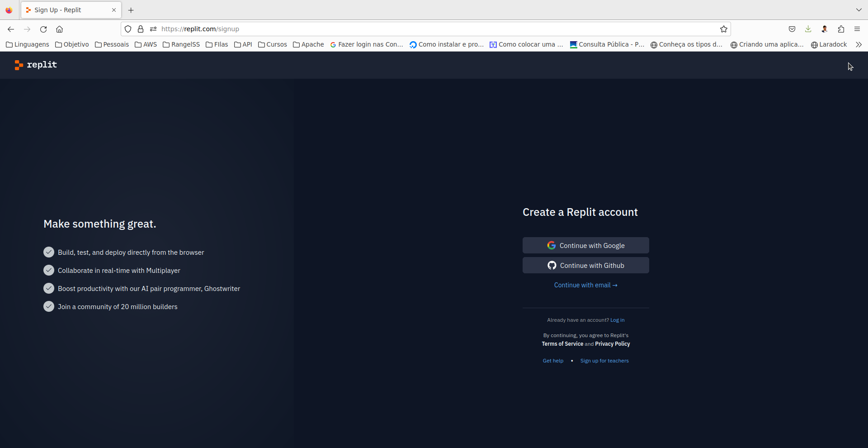Image resolution: width=868 pixels, height=448 pixels.
Task: Click checkmark beside 'Collaborate in real-time'
Action: point(49,270)
